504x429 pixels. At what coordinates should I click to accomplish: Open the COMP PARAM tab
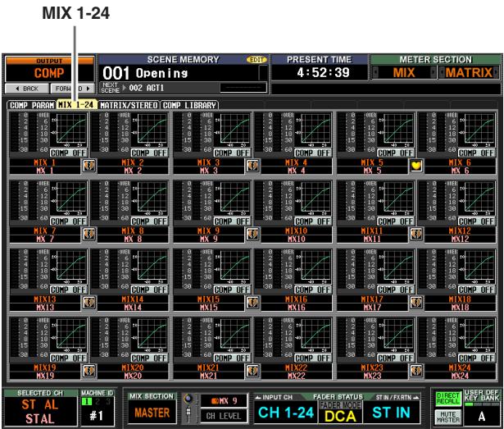(x=31, y=105)
